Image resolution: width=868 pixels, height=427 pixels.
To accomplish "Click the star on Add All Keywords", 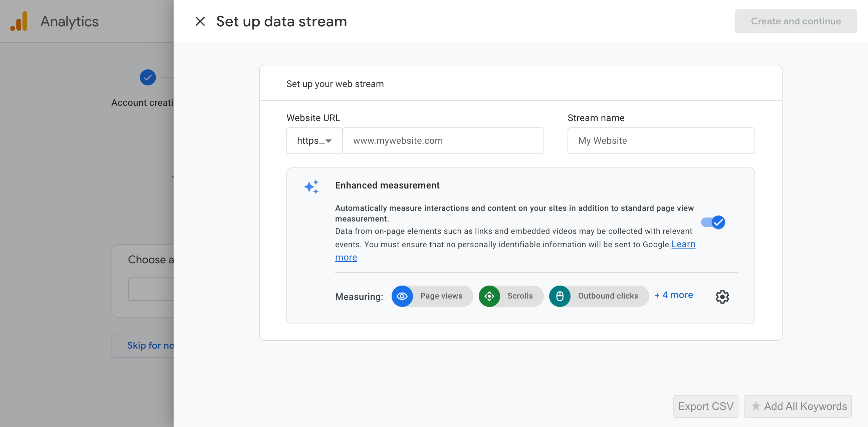I will (x=756, y=406).
